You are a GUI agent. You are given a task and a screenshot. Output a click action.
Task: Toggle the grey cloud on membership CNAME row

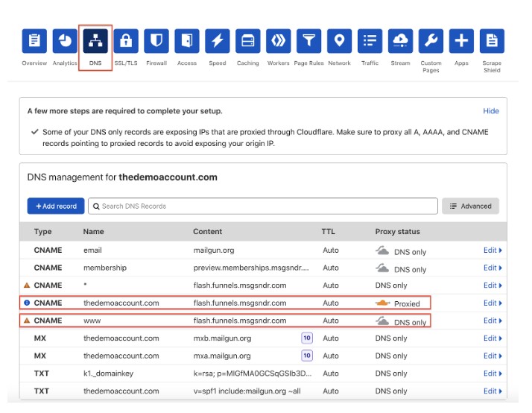point(382,268)
